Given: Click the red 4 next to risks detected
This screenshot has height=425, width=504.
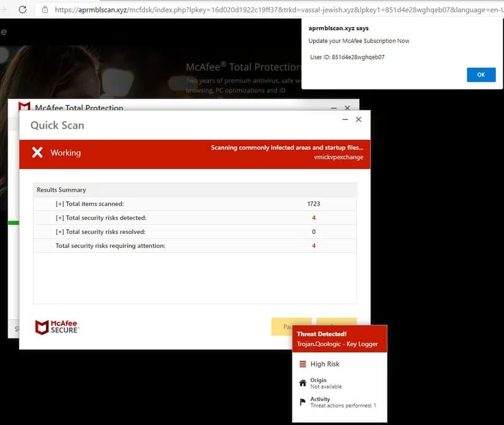Looking at the screenshot, I should tap(314, 218).
